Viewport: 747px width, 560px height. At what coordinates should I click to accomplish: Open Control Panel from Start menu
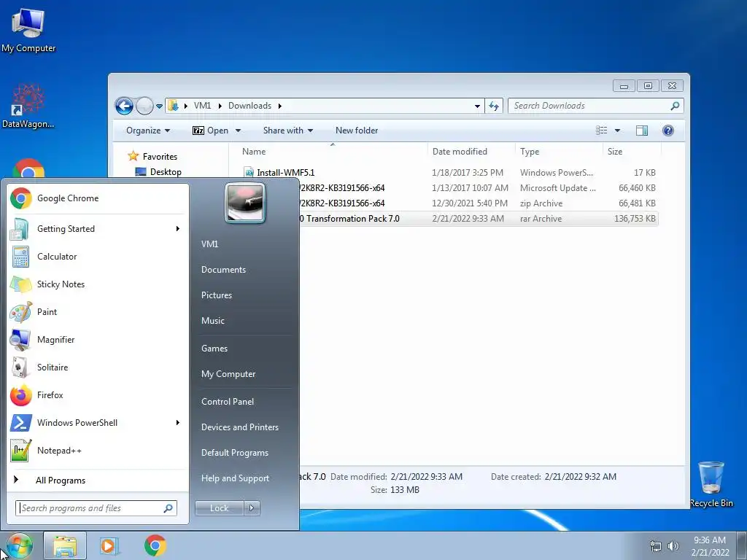coord(228,402)
